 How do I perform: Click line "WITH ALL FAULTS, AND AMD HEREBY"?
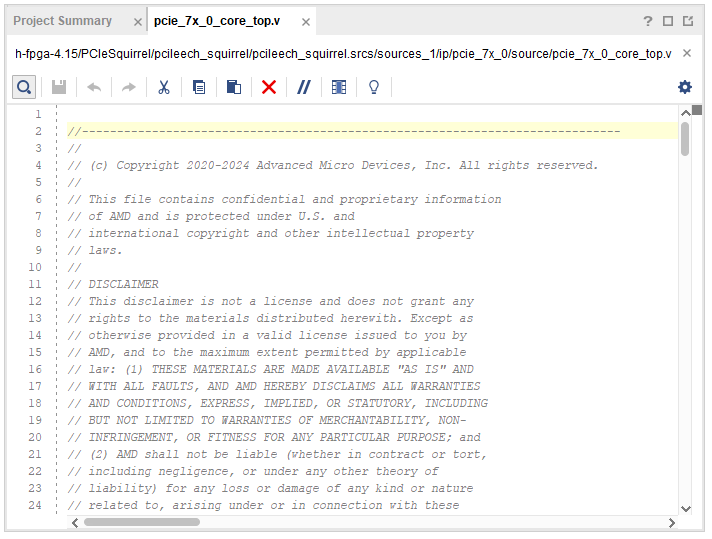click(274, 386)
